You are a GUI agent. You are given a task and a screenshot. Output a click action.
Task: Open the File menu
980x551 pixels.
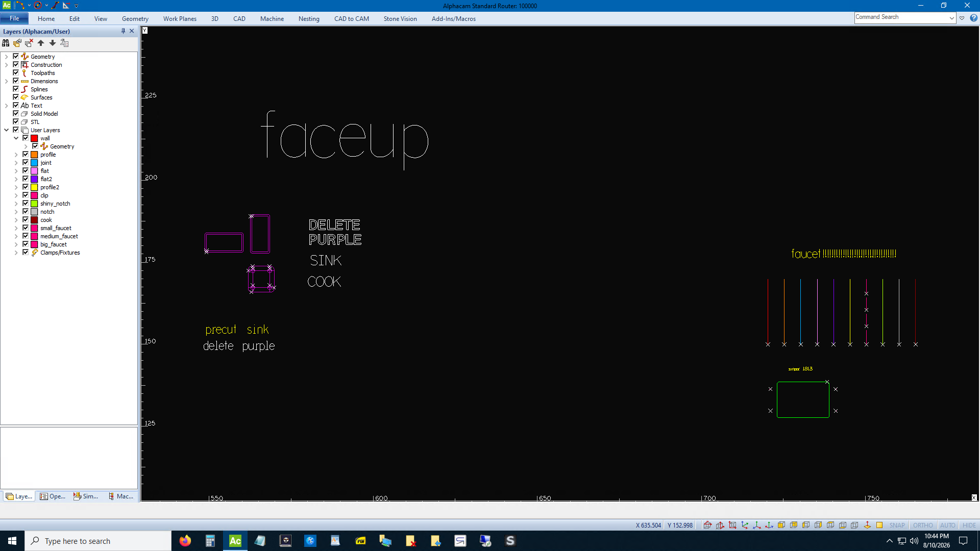[14, 18]
